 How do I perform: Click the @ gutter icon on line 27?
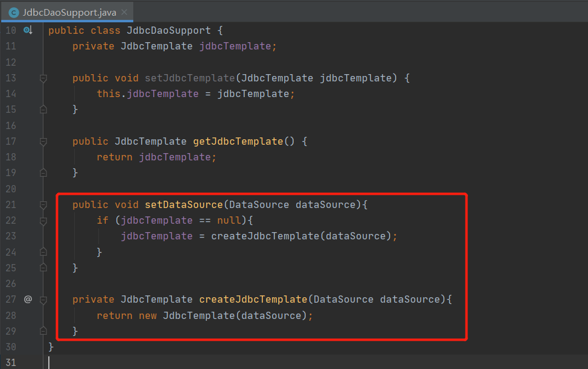pyautogui.click(x=28, y=299)
